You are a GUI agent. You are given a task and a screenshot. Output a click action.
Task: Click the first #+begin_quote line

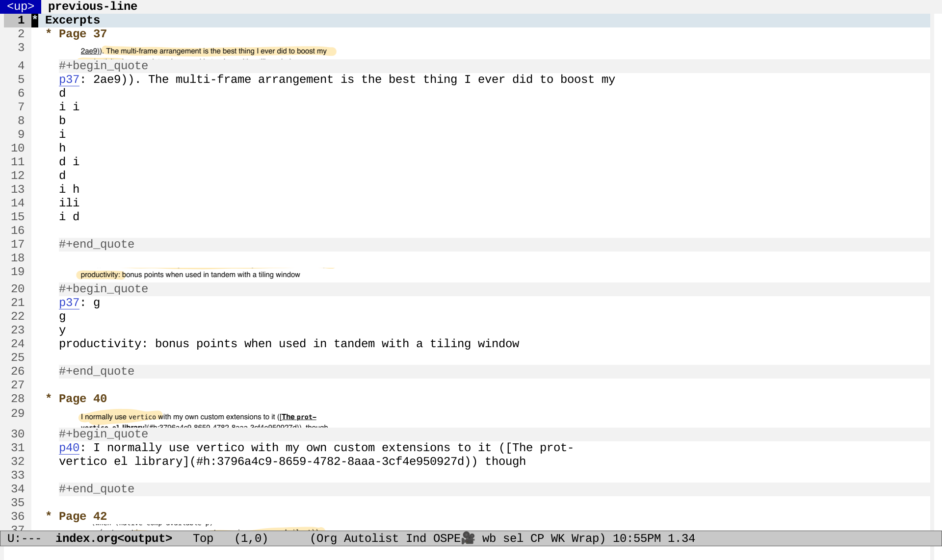[x=103, y=66]
